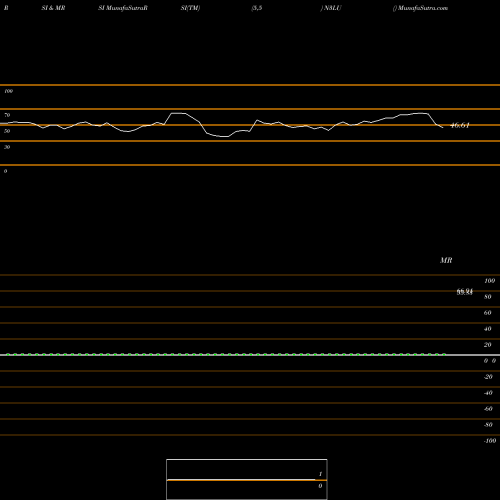This screenshot has width=500, height=500.
Task: Click the peak of the white RSI line
Action: (178, 113)
